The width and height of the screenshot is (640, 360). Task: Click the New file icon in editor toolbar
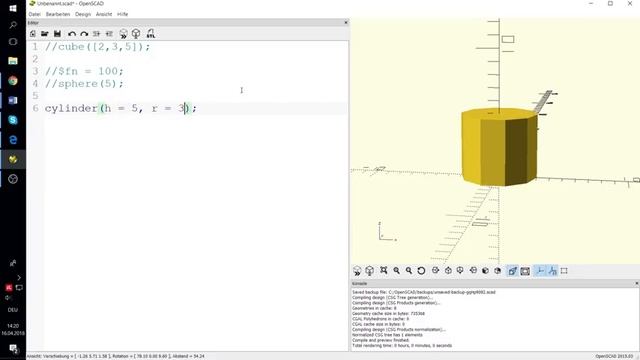[x=33, y=34]
